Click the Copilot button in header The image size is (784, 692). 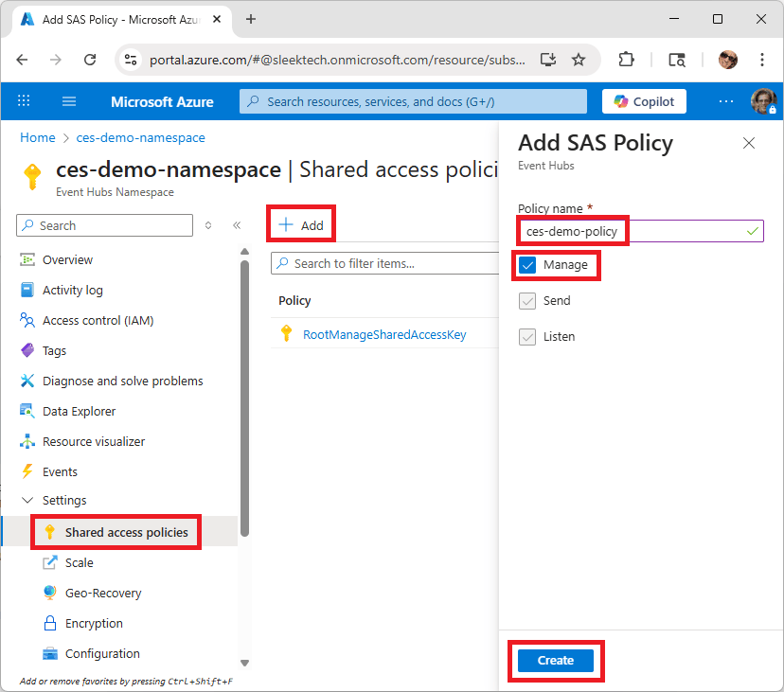(644, 101)
